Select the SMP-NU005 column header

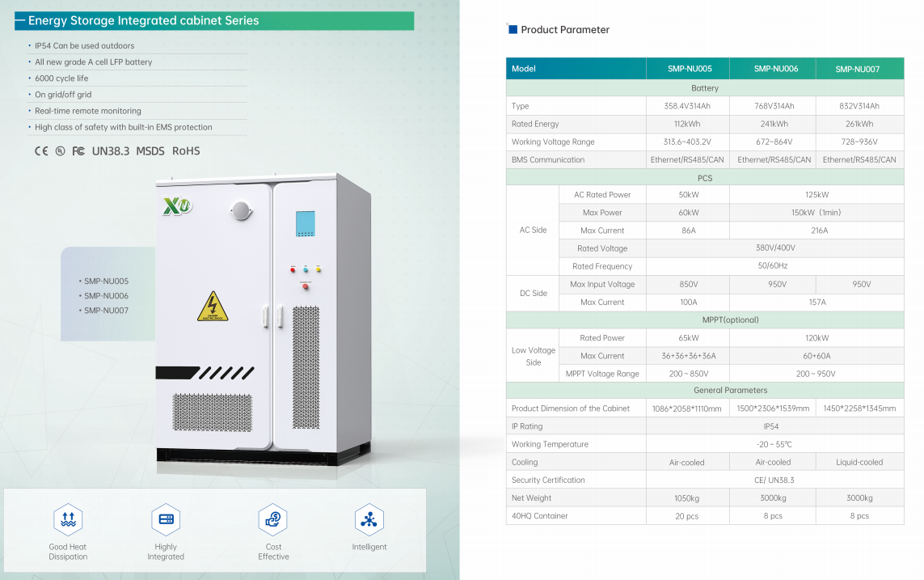click(689, 69)
